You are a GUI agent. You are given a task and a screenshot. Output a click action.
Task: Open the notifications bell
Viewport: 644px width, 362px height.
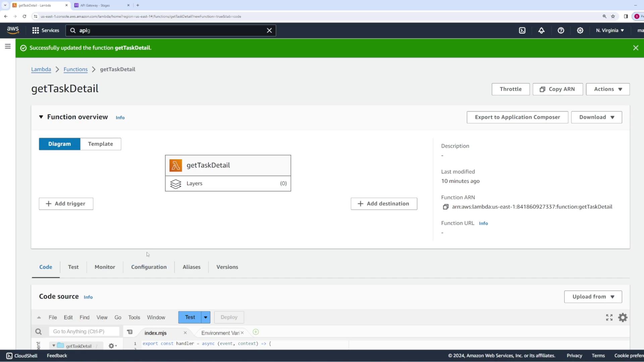coord(541,31)
